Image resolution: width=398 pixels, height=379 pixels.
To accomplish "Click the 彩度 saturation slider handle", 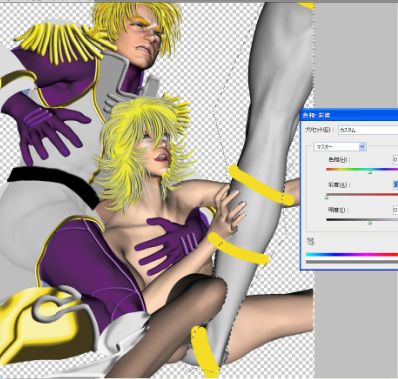I will point(327,197).
